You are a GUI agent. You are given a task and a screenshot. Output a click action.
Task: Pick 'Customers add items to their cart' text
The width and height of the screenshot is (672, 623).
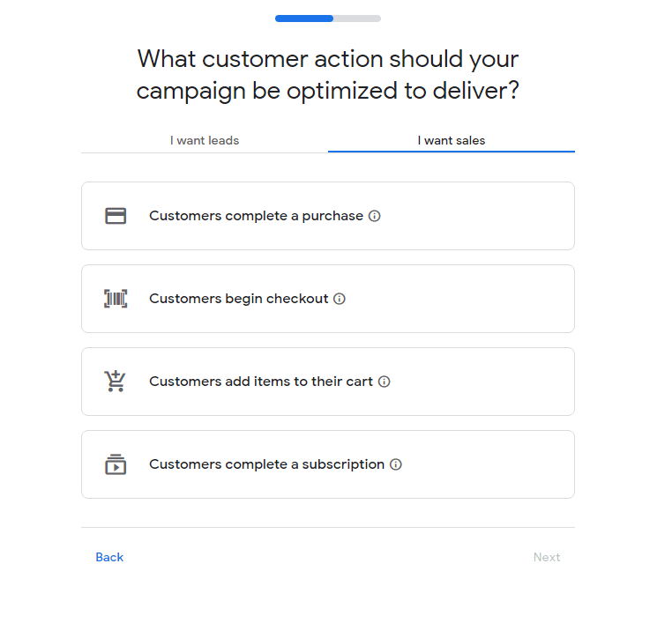point(261,382)
